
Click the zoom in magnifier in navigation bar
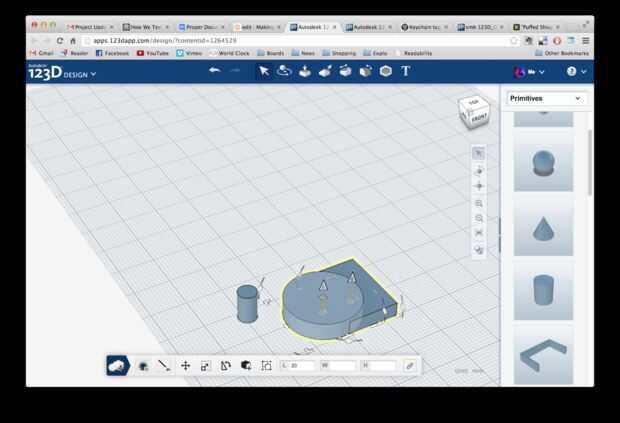tap(479, 203)
